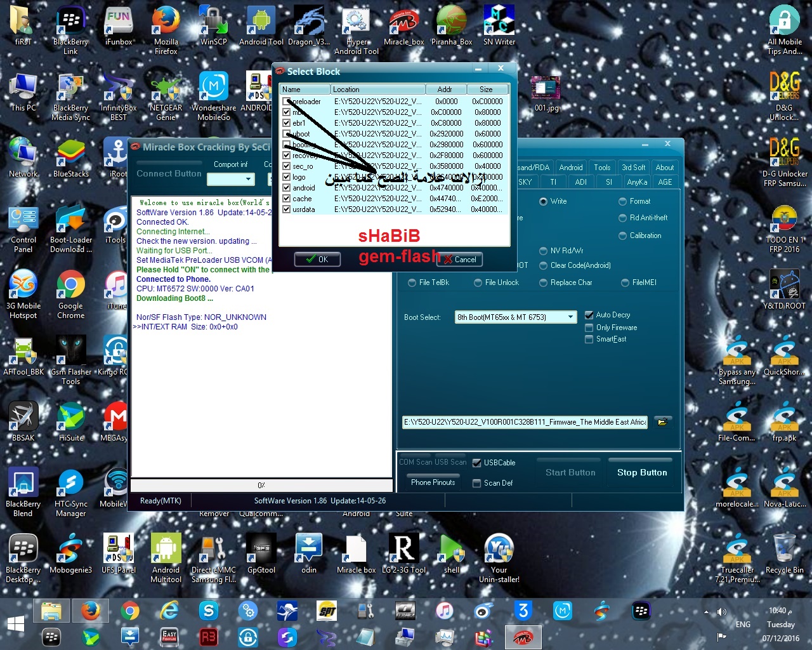Image resolution: width=812 pixels, height=650 pixels.
Task: Open the SN Writer desktop shortcut
Action: pyautogui.click(x=499, y=26)
